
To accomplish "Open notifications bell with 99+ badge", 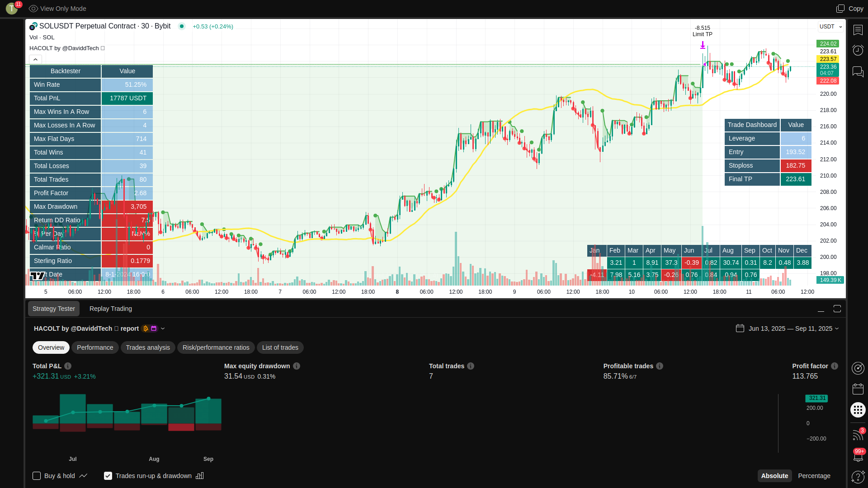I will point(858,456).
